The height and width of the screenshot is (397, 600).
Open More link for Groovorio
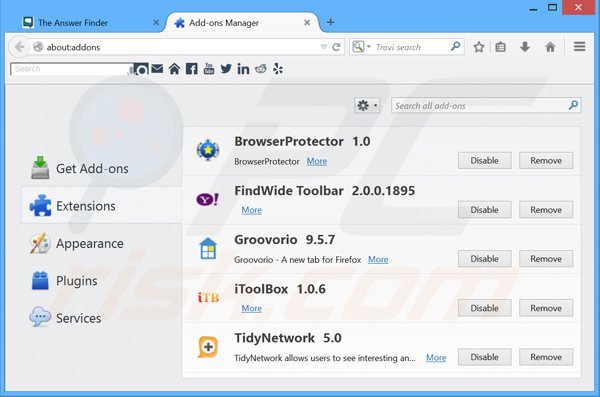tap(378, 260)
